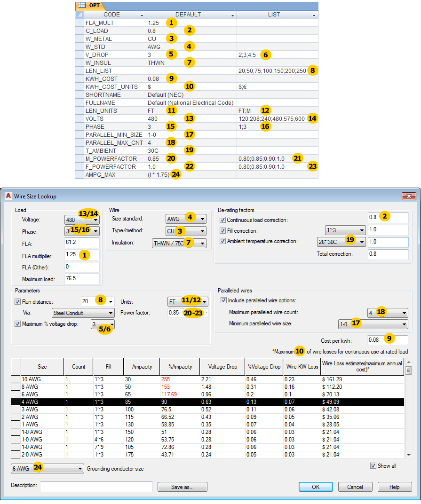Click the FLA input field

(82, 243)
